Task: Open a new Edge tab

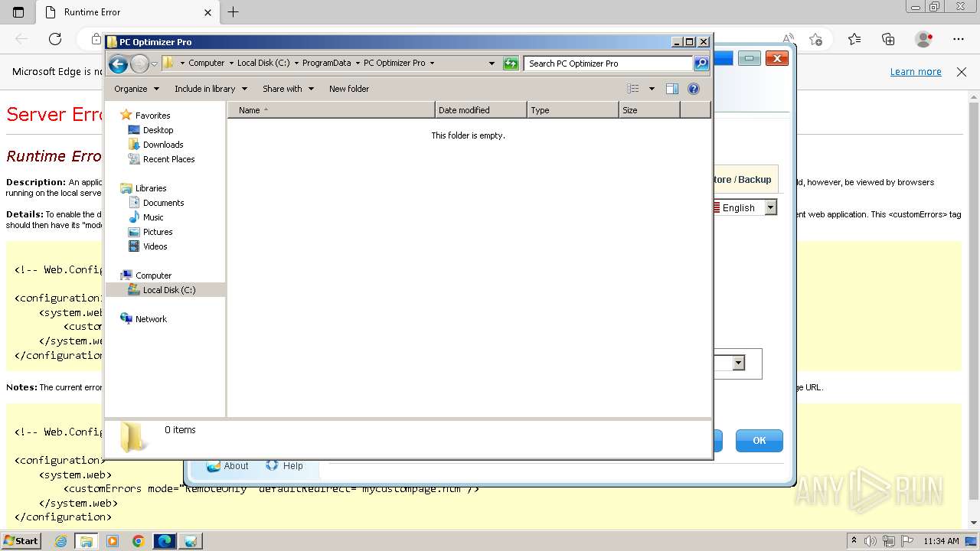Action: tap(234, 12)
